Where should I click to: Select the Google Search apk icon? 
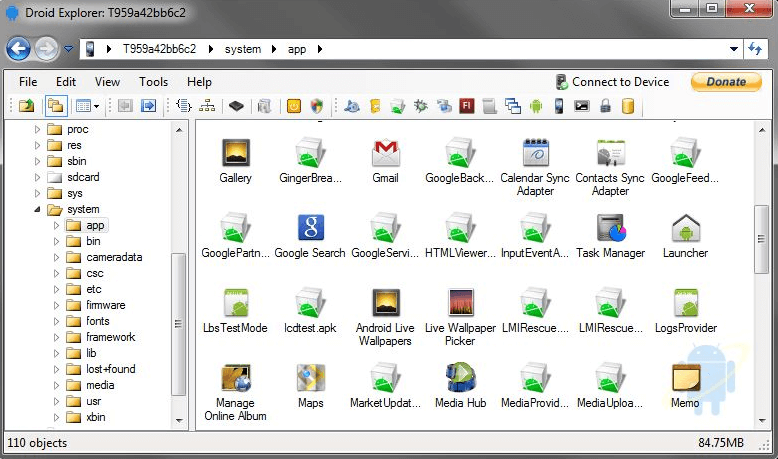(310, 229)
